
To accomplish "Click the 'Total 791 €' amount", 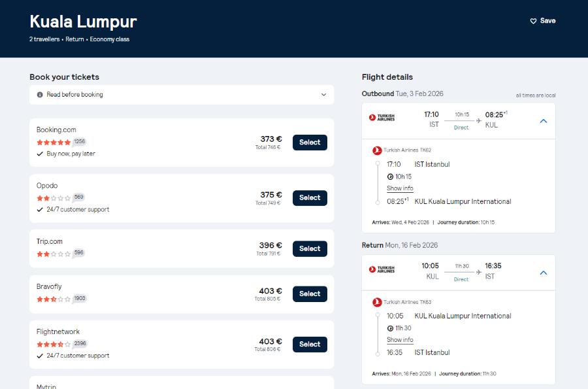I will pyautogui.click(x=268, y=254).
